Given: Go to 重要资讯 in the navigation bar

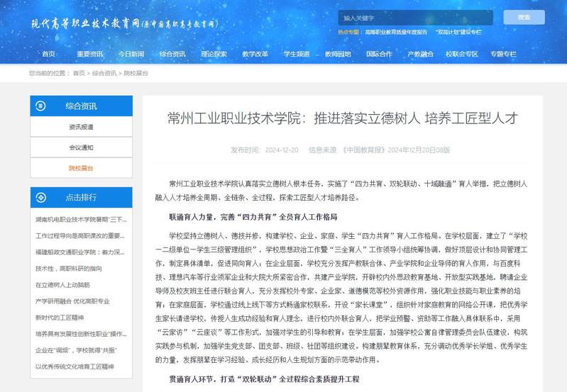Looking at the screenshot, I should (x=89, y=54).
